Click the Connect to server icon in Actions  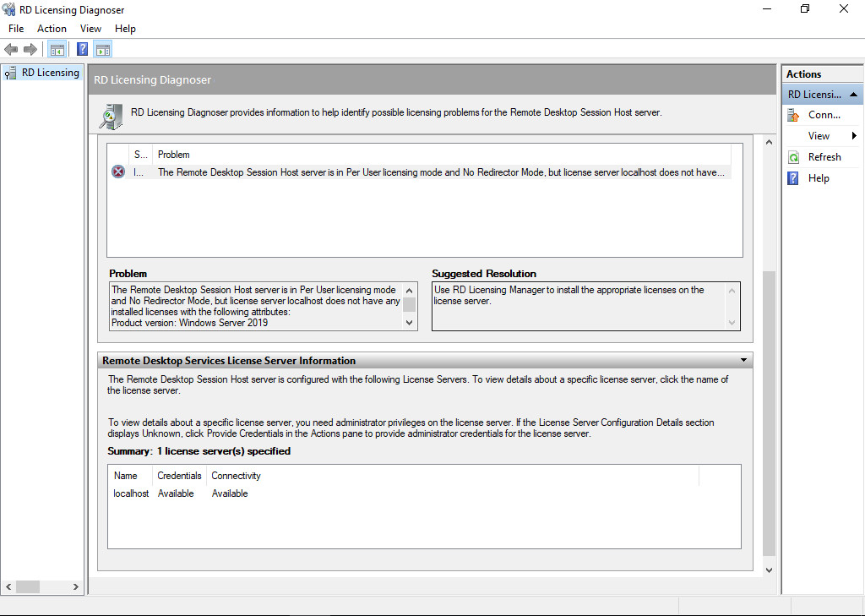coord(793,115)
